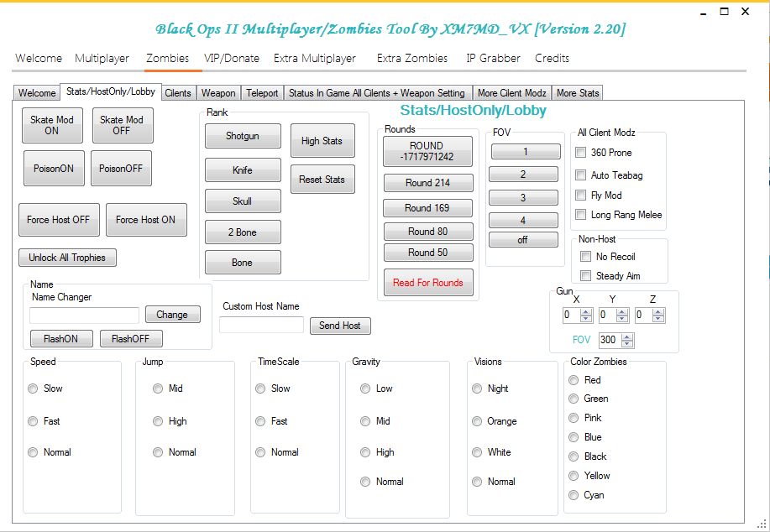Select Fast in the Speed group

pyautogui.click(x=33, y=421)
